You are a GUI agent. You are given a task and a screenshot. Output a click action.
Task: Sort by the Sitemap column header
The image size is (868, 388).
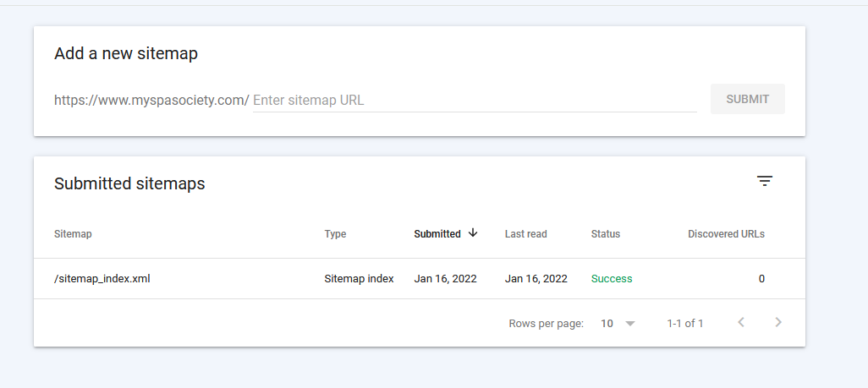(x=73, y=234)
